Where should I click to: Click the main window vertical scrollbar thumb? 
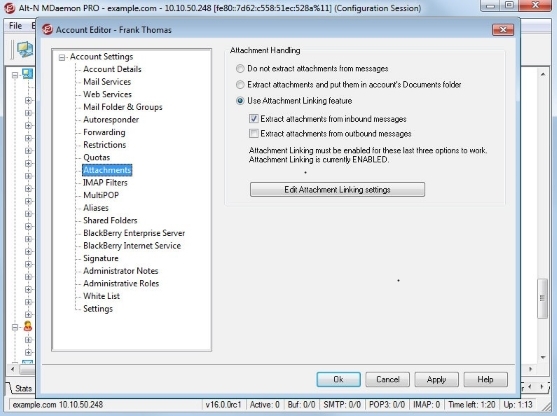point(542,298)
